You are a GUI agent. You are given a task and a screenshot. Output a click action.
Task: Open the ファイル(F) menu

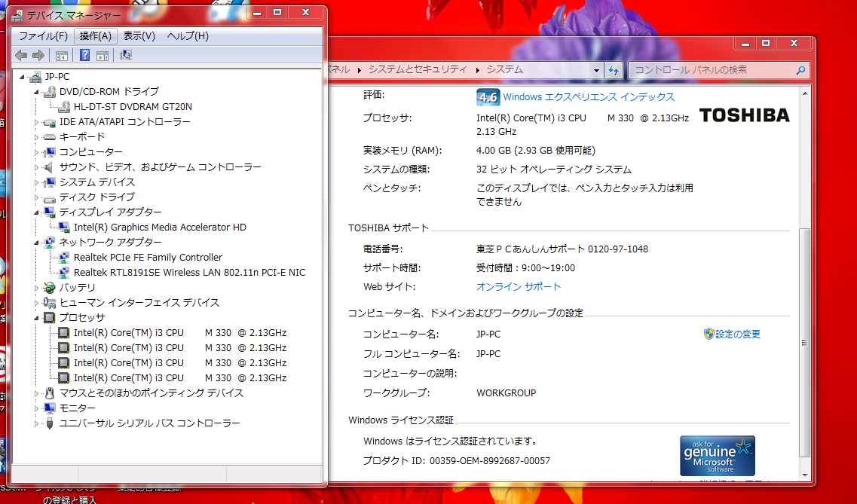point(43,36)
